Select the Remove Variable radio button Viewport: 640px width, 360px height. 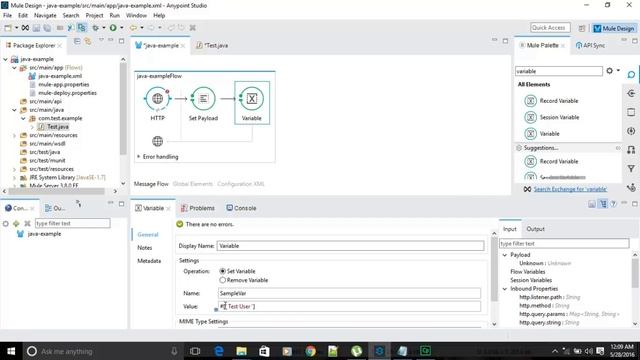[x=222, y=280]
